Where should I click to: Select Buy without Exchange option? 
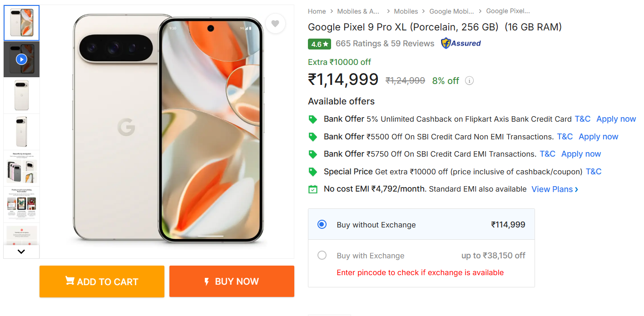(322, 224)
